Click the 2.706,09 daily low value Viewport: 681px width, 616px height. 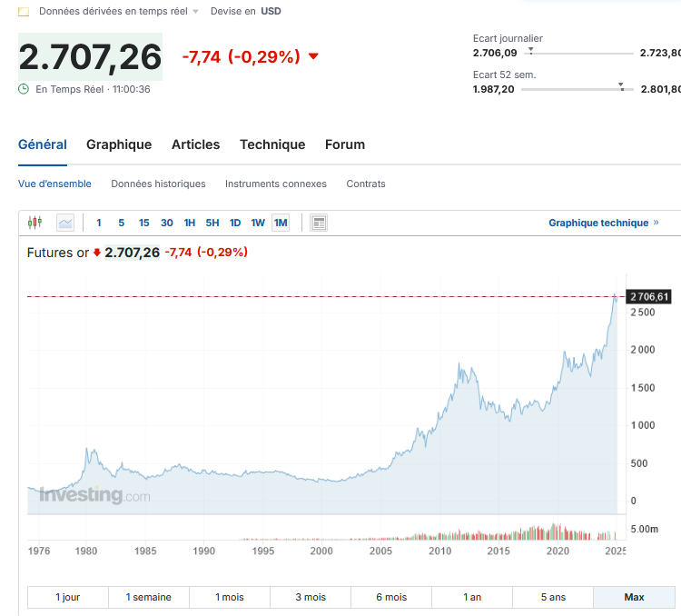point(495,53)
